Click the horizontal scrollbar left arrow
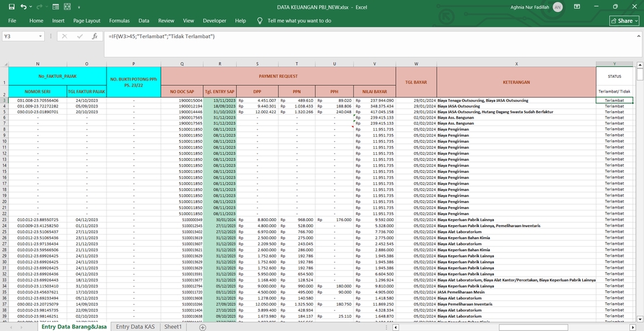The image size is (644, 331). coord(396,327)
